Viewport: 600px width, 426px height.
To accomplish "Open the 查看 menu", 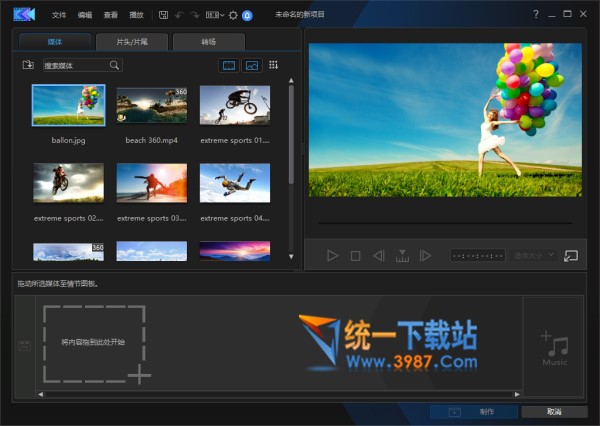I will (x=111, y=15).
